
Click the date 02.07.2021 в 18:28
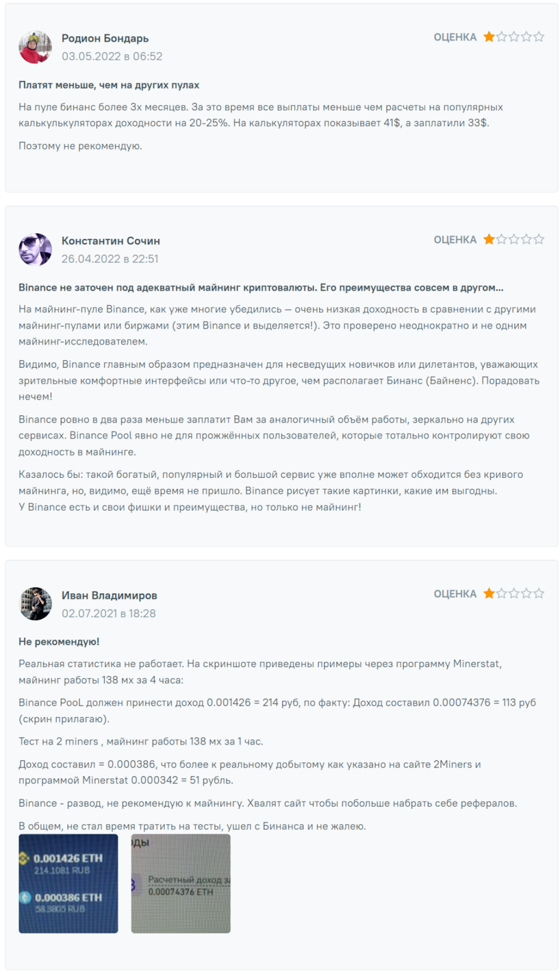click(108, 614)
